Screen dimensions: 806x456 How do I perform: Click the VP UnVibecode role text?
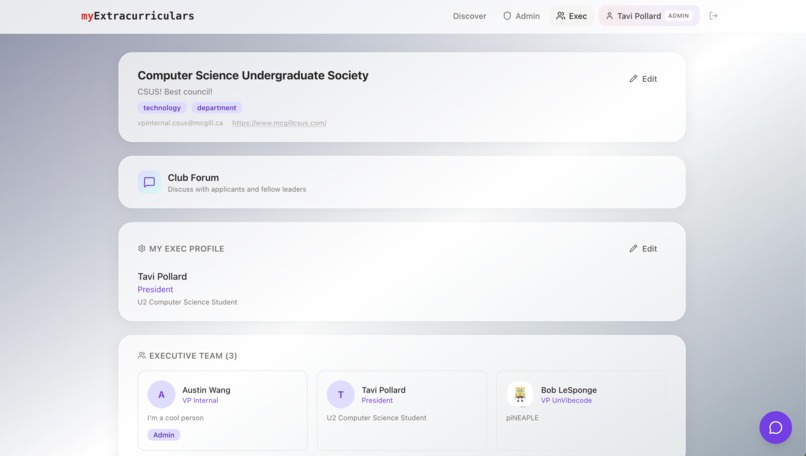566,400
